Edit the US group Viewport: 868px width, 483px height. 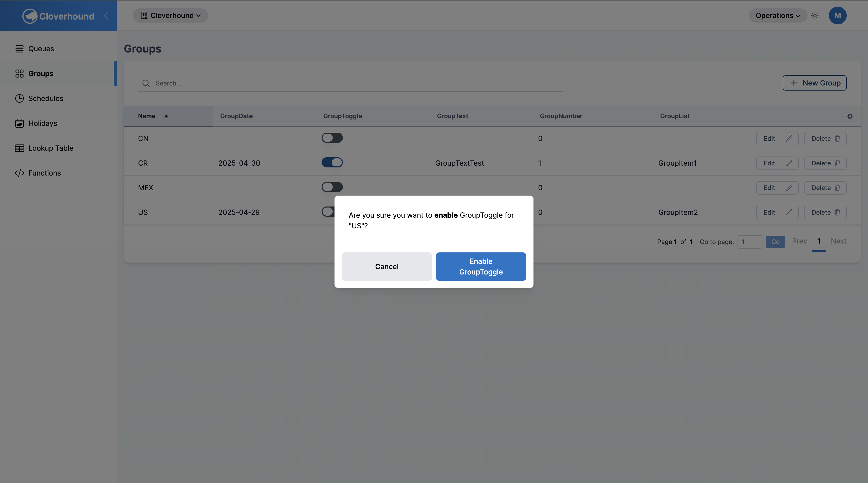coord(777,212)
